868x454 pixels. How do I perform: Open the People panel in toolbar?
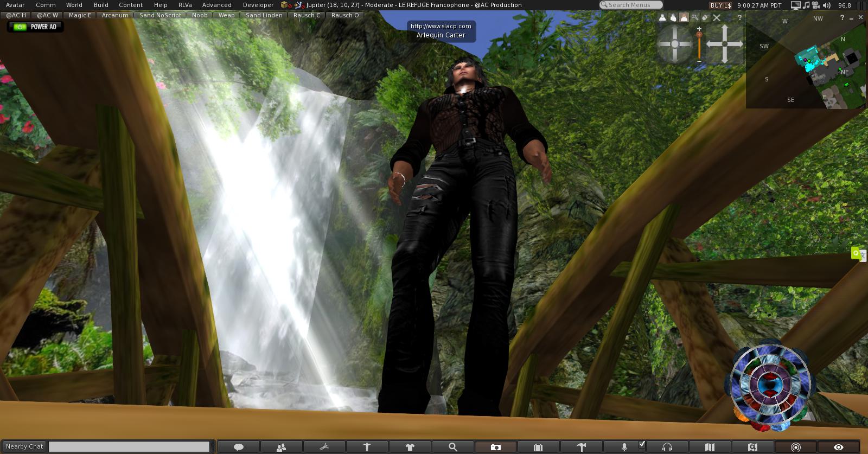(281, 447)
